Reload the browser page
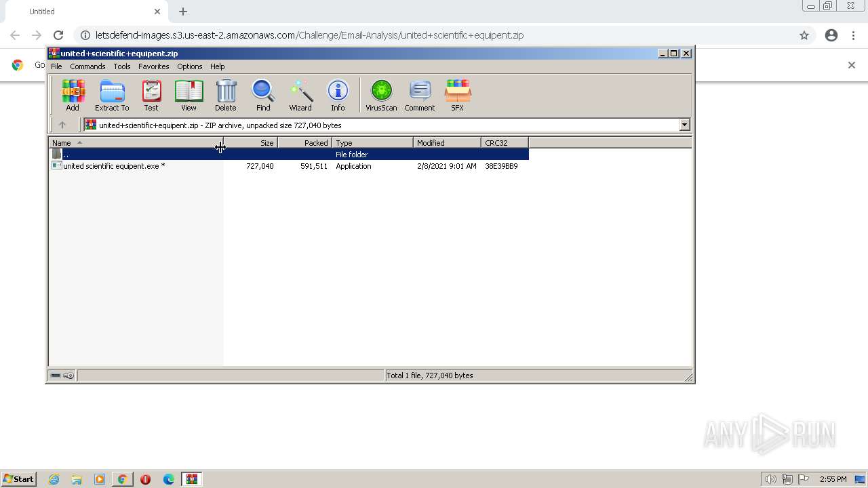 pyautogui.click(x=58, y=35)
